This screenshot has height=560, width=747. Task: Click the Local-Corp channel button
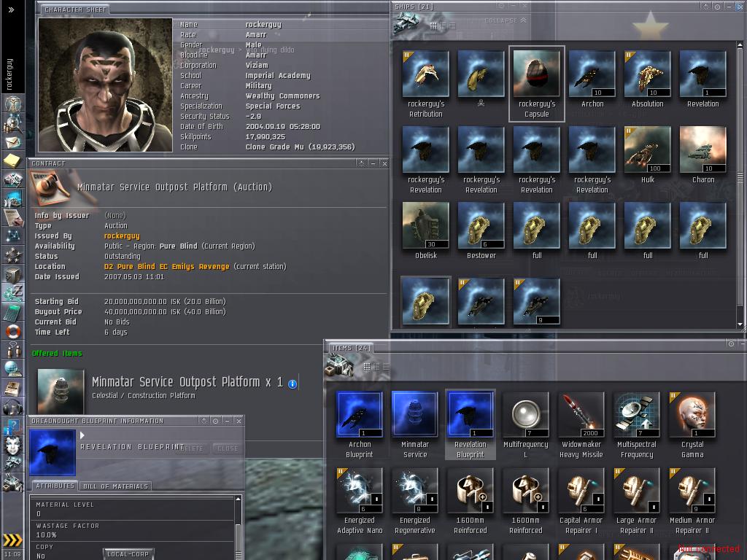point(128,554)
